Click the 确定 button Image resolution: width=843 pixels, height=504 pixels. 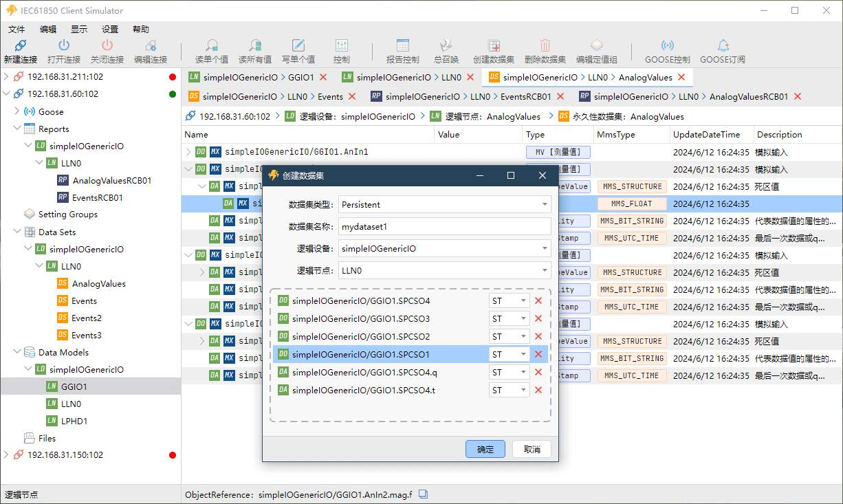coord(485,449)
